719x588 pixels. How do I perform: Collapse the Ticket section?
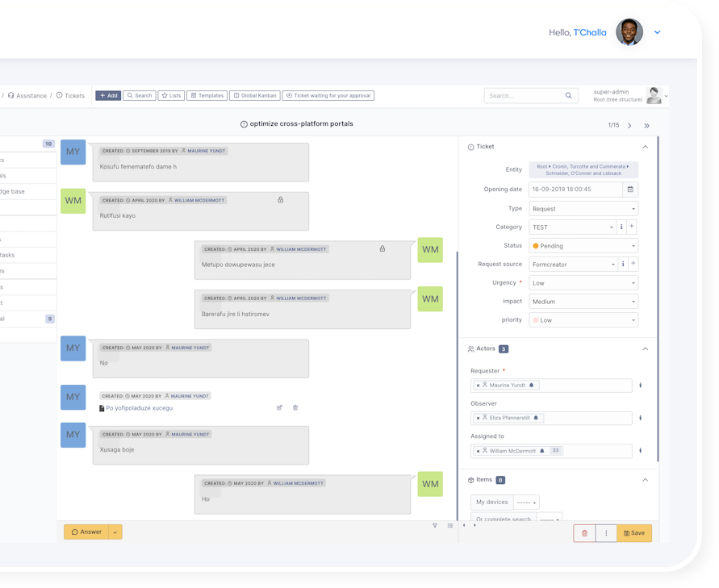pos(646,147)
